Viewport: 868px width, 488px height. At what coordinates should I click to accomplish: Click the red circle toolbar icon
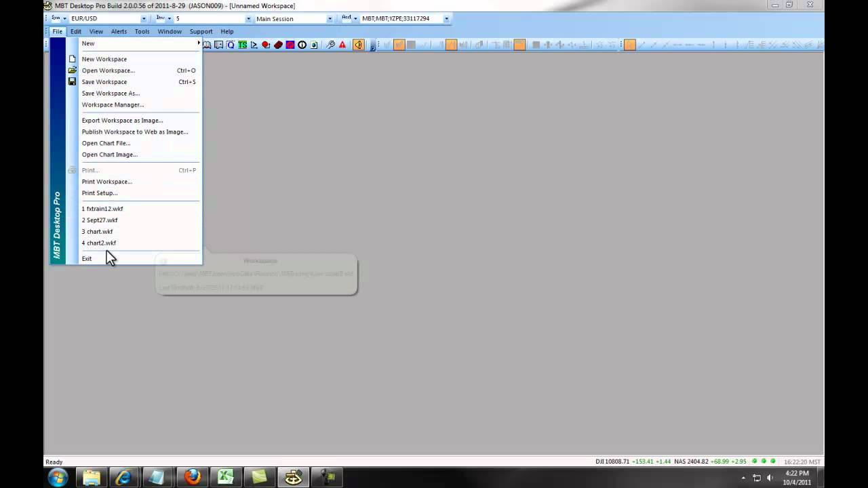(x=266, y=45)
